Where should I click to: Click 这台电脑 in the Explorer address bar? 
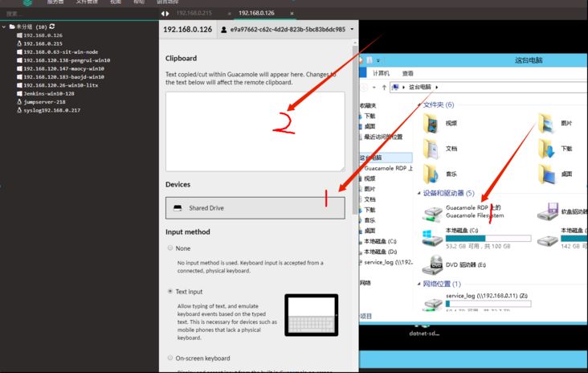419,87
